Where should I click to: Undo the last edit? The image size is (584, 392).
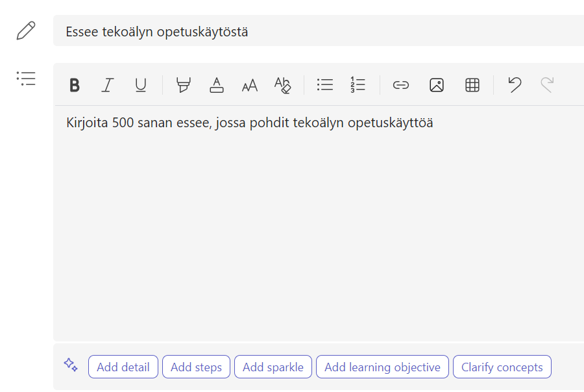[515, 85]
